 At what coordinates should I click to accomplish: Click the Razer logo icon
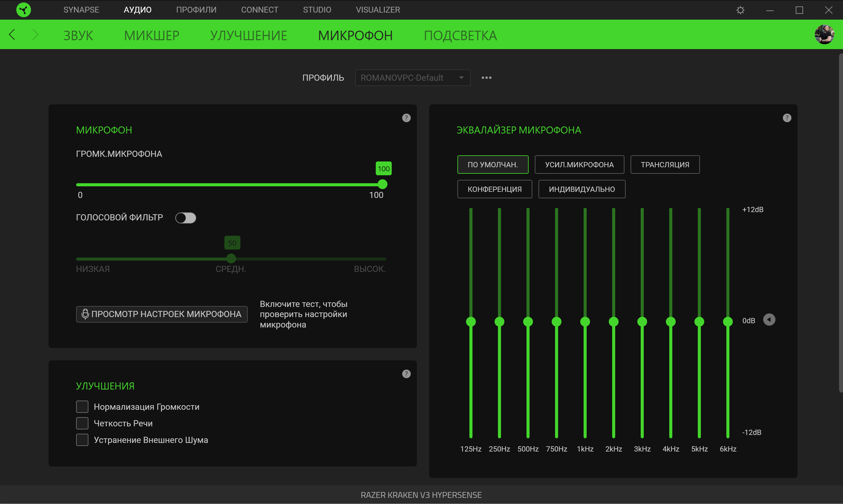[x=23, y=10]
